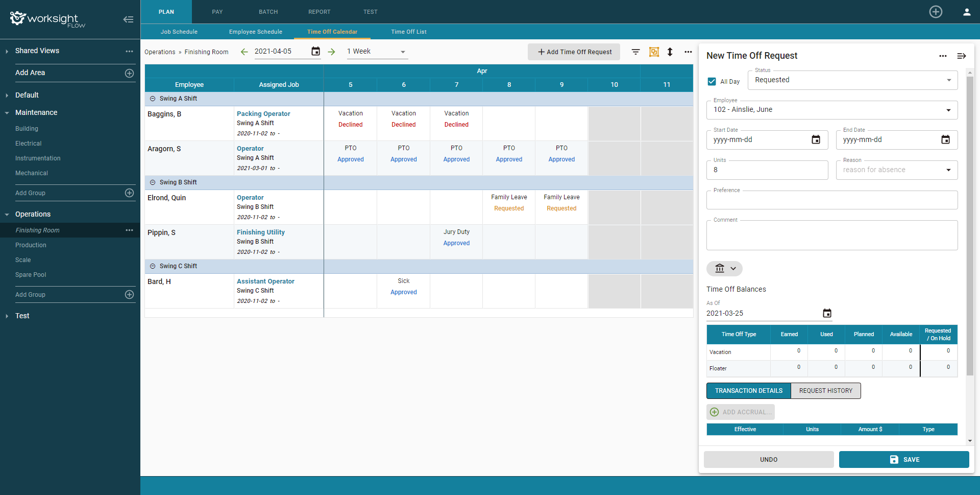Click the vertical expand arrows icon near the filter
This screenshot has width=980, height=495.
670,52
